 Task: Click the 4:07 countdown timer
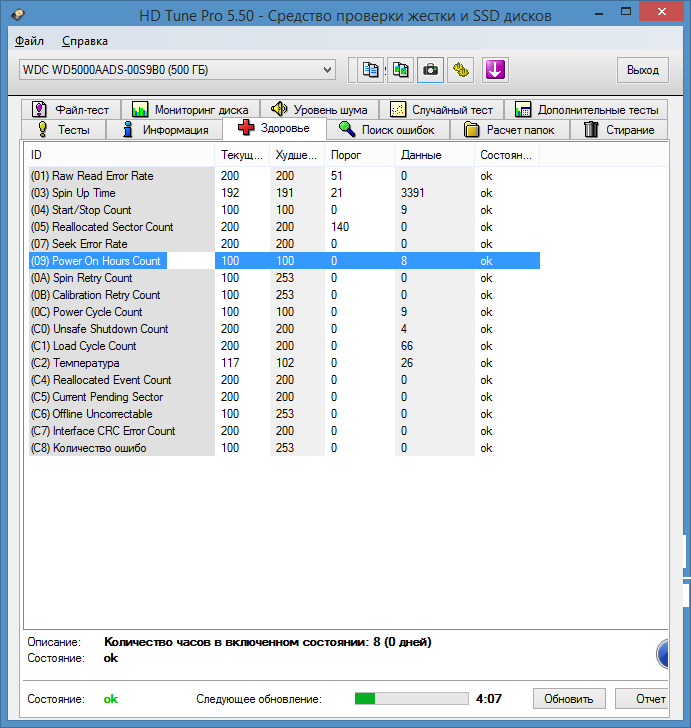489,699
